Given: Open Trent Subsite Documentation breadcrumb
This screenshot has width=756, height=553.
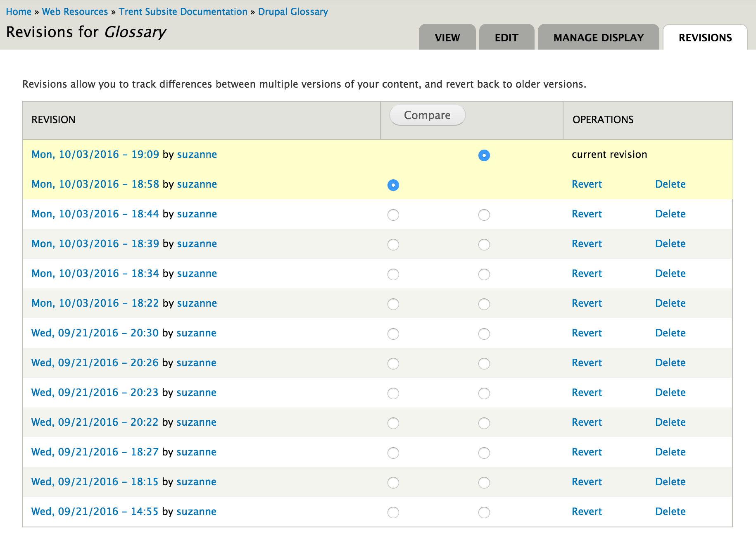Looking at the screenshot, I should pos(183,12).
